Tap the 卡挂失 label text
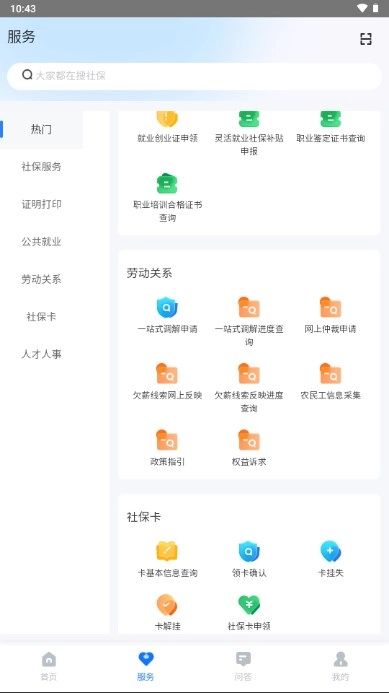 331,573
